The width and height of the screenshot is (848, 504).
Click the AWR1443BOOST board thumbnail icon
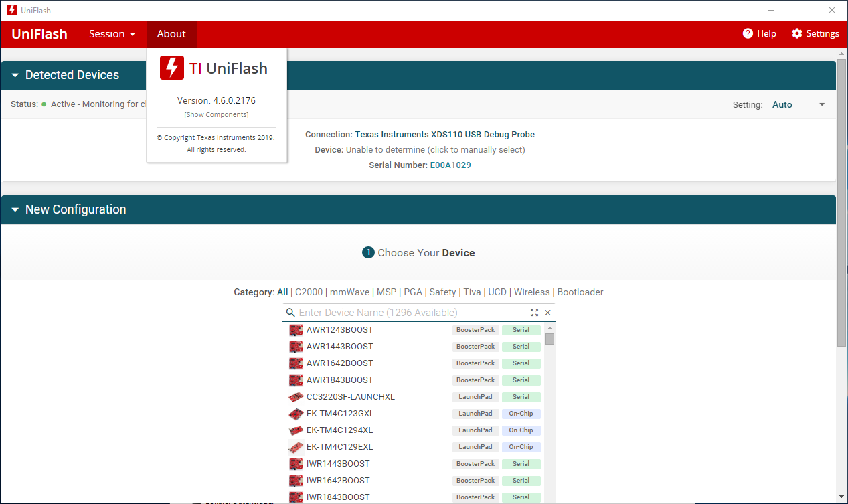296,347
